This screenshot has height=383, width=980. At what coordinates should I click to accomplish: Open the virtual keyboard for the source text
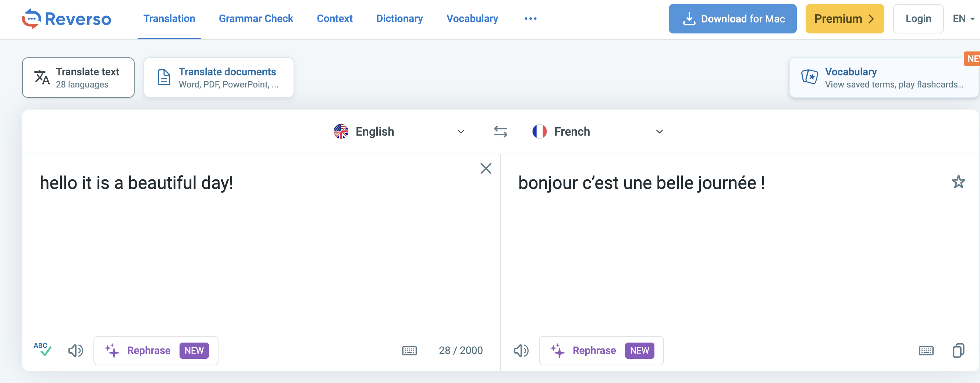tap(410, 350)
